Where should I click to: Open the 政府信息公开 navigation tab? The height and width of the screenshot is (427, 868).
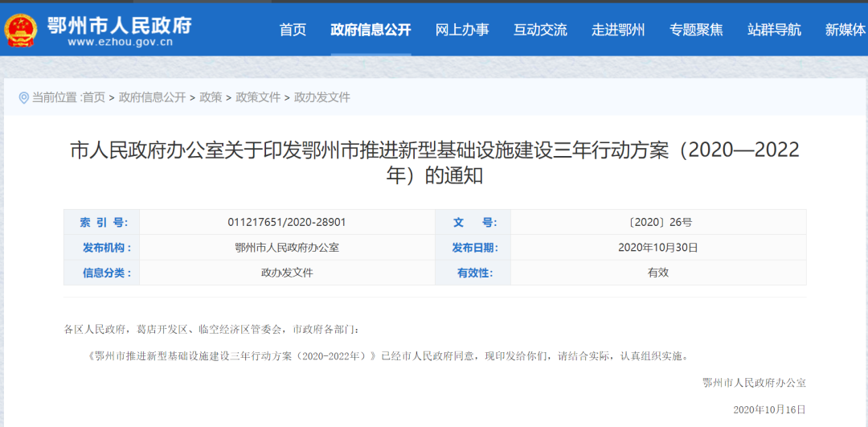pyautogui.click(x=371, y=30)
